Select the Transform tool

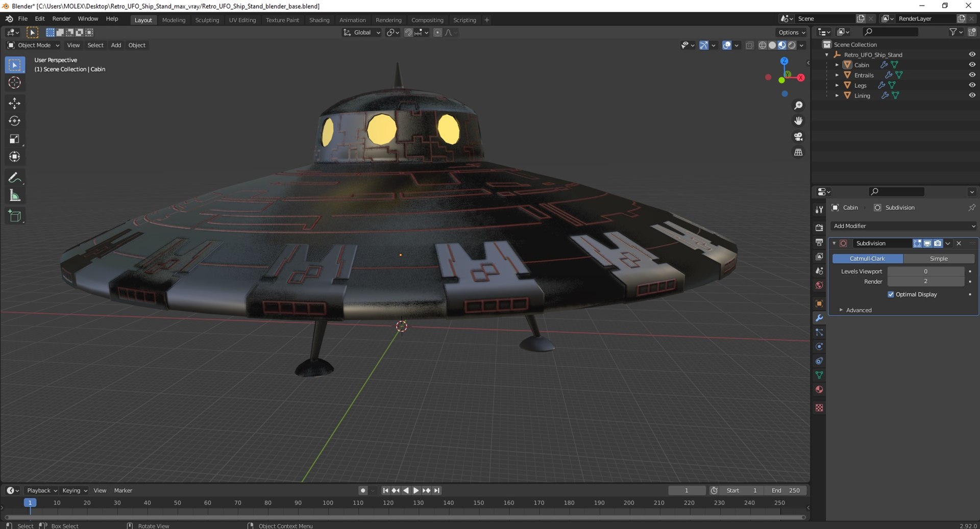[x=14, y=157]
